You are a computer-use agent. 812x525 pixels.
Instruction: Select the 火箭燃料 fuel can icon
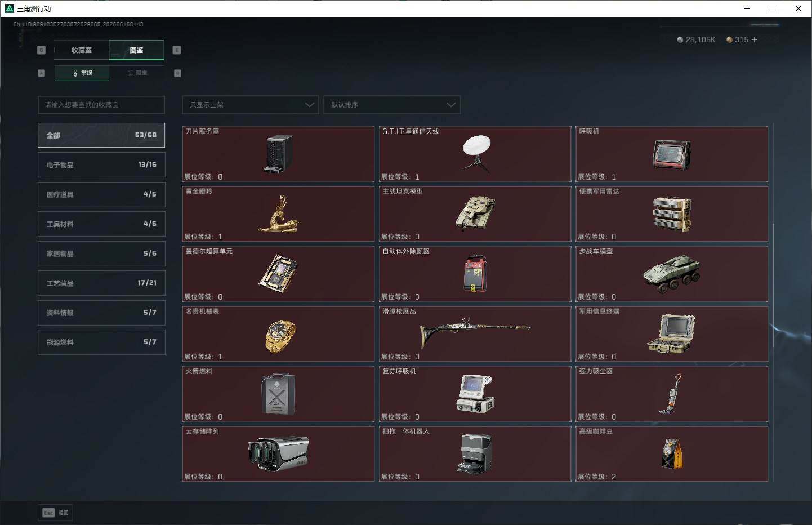[x=278, y=394]
